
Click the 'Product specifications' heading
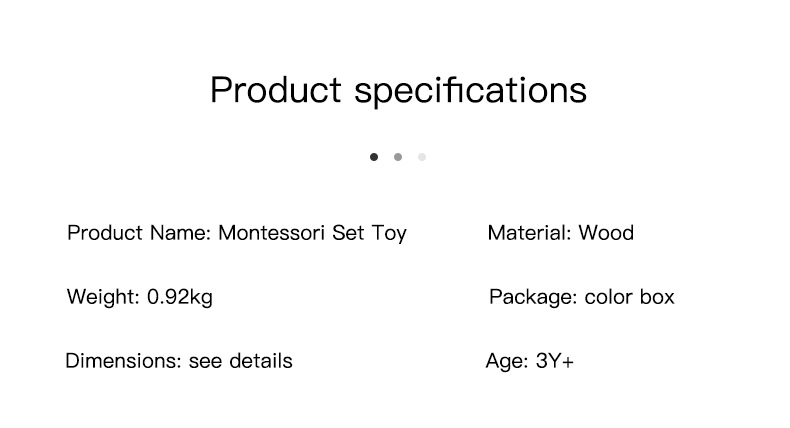pos(398,90)
